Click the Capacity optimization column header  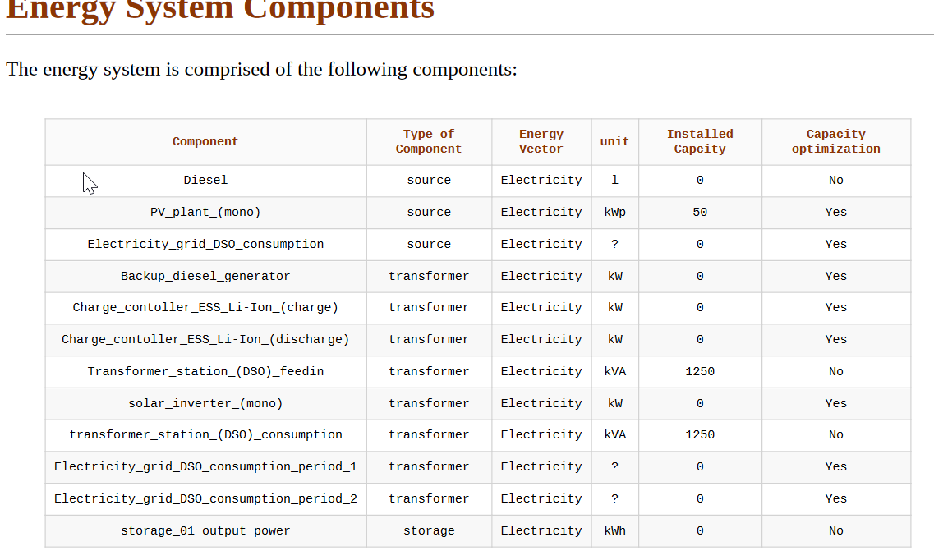pos(835,142)
